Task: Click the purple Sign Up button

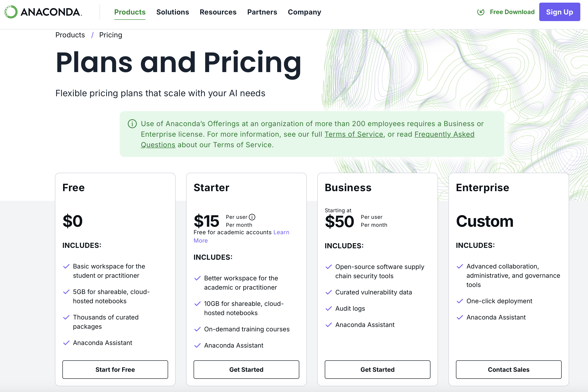Action: 559,12
